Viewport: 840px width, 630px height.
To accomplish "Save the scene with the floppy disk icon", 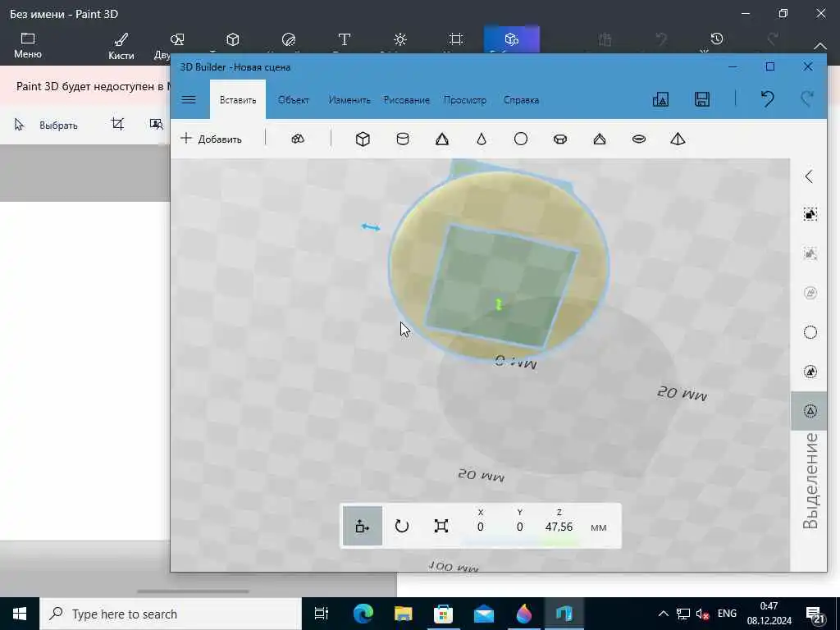I will (702, 99).
